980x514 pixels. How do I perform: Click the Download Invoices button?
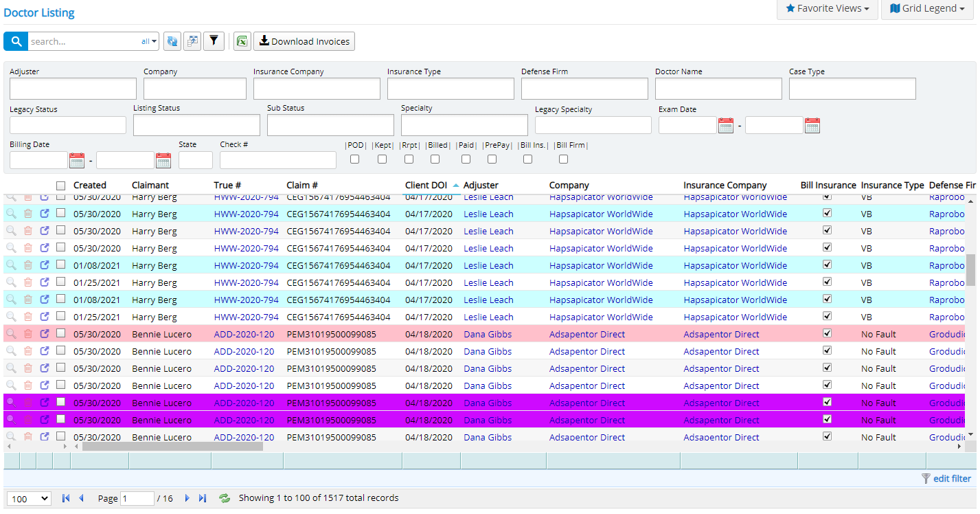point(304,41)
